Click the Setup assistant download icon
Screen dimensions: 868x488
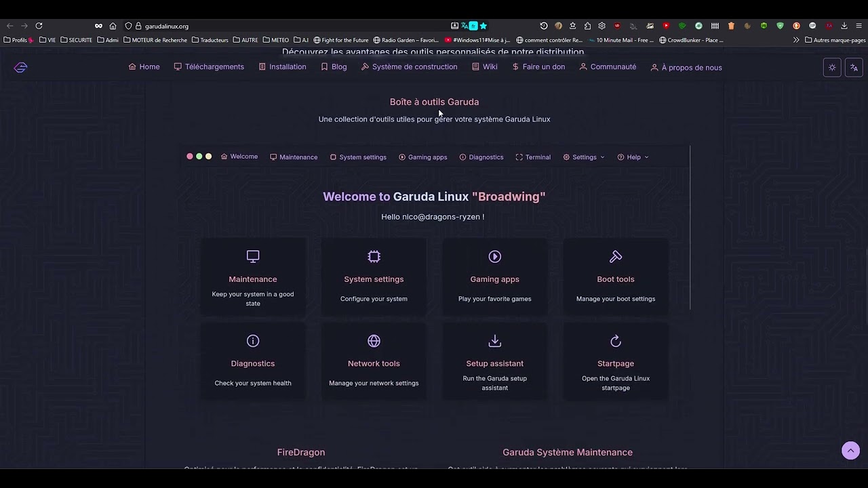click(495, 341)
